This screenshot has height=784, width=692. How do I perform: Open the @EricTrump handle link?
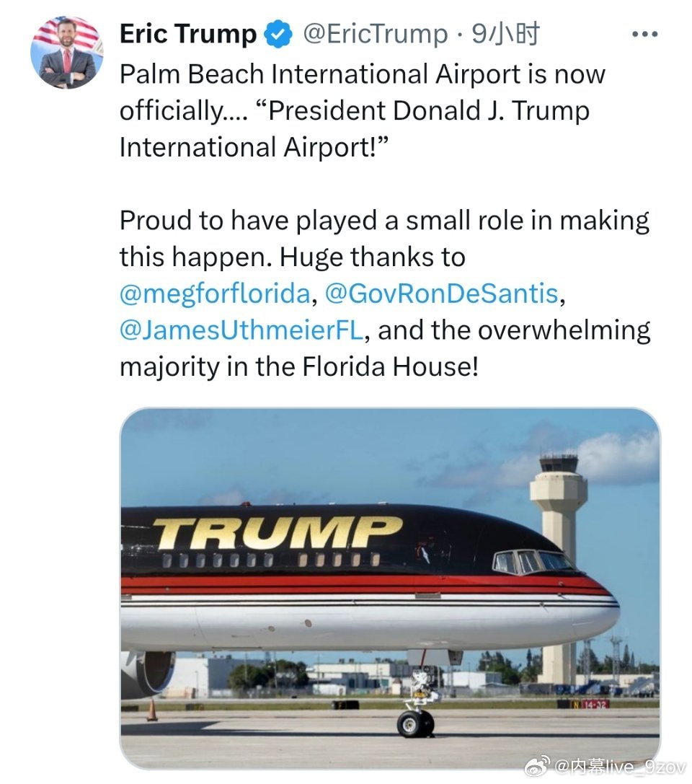[376, 35]
